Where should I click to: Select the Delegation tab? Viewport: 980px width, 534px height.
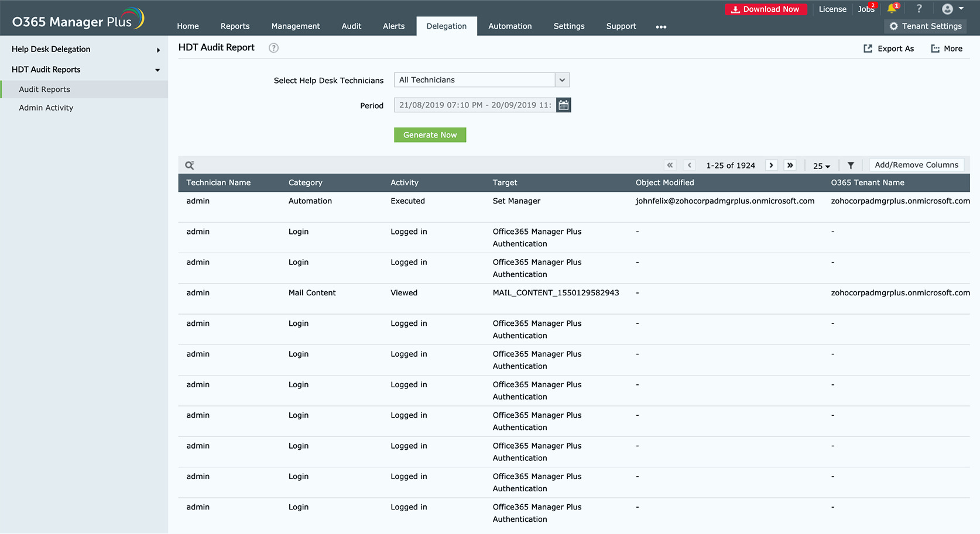(447, 26)
